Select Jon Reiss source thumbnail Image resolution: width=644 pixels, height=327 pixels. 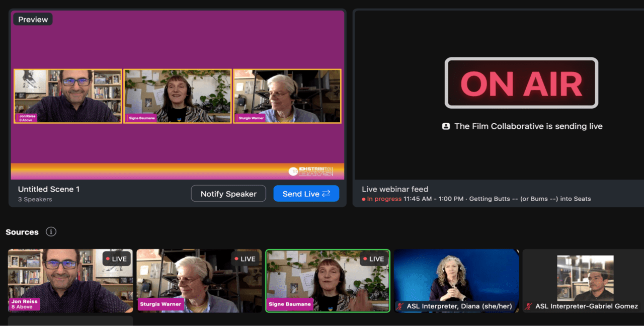[70, 281]
